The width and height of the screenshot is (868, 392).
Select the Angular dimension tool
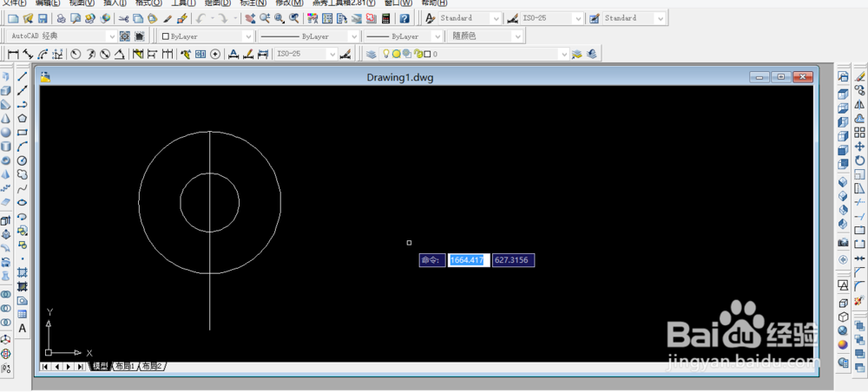[120, 54]
